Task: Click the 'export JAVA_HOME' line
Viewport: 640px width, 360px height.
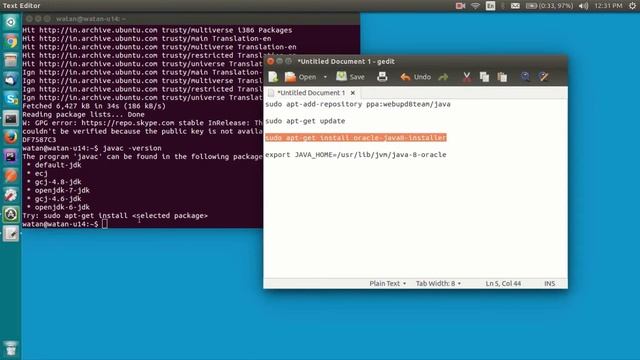Action: tap(356, 155)
